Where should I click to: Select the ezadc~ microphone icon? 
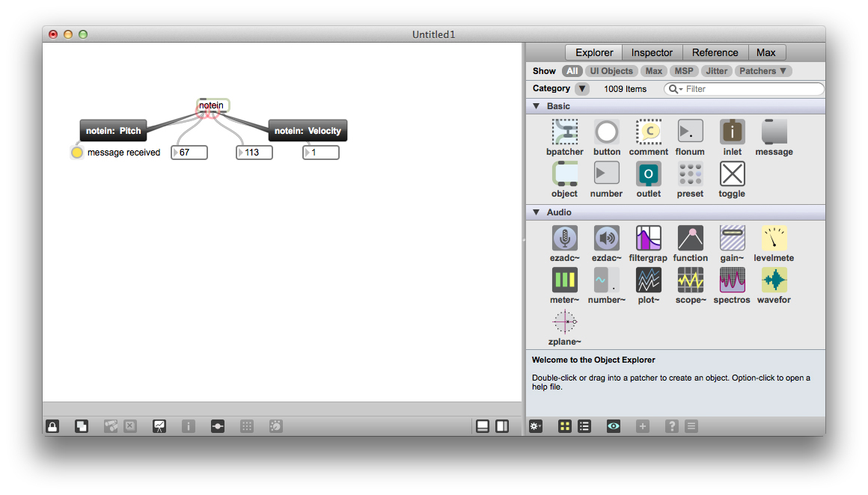565,238
